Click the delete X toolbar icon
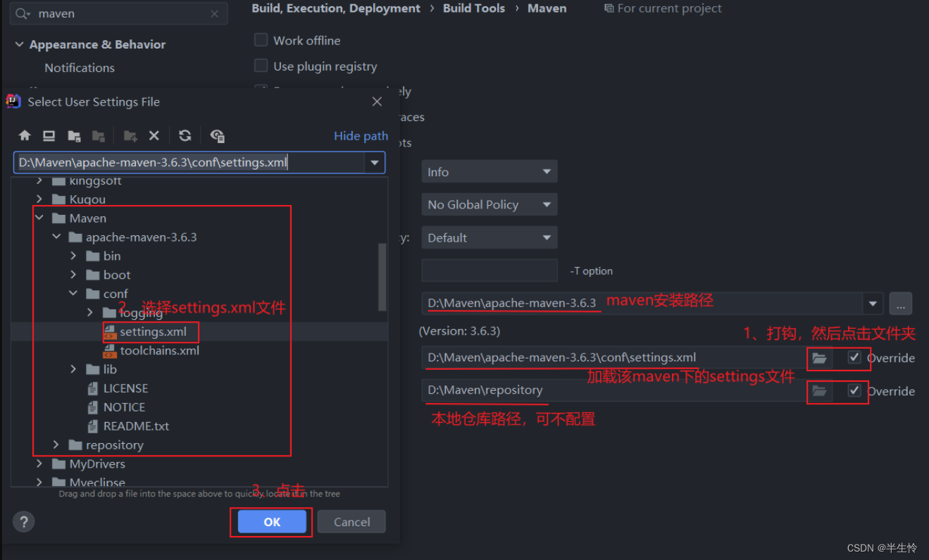929x560 pixels. [154, 136]
